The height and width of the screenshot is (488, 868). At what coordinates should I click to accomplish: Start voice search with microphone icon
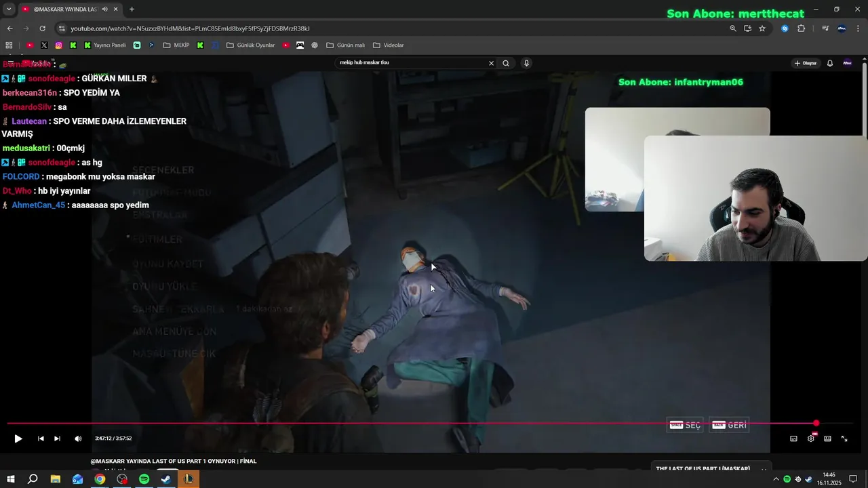tap(526, 63)
